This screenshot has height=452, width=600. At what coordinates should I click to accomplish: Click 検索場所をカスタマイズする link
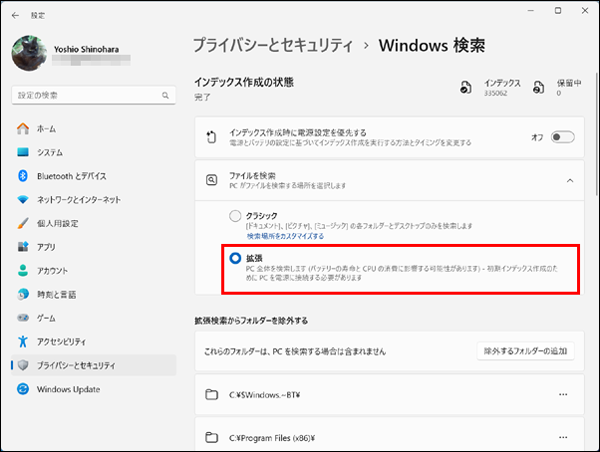click(285, 237)
